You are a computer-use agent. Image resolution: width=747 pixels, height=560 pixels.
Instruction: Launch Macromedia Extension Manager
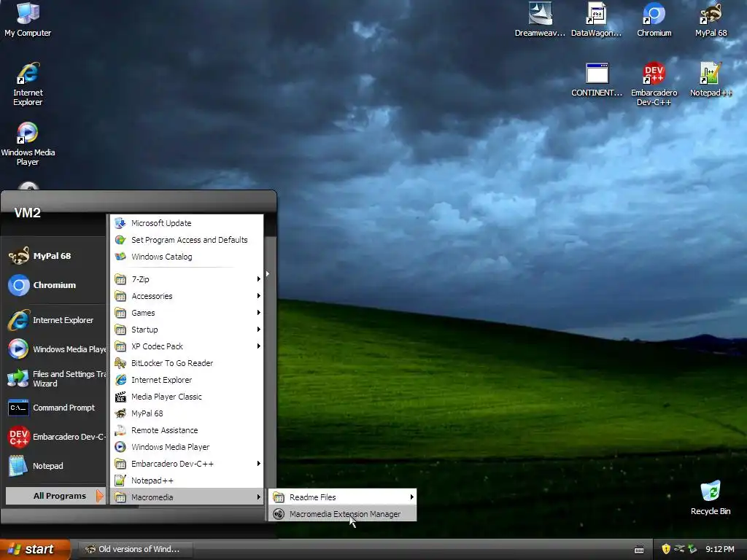coord(343,514)
